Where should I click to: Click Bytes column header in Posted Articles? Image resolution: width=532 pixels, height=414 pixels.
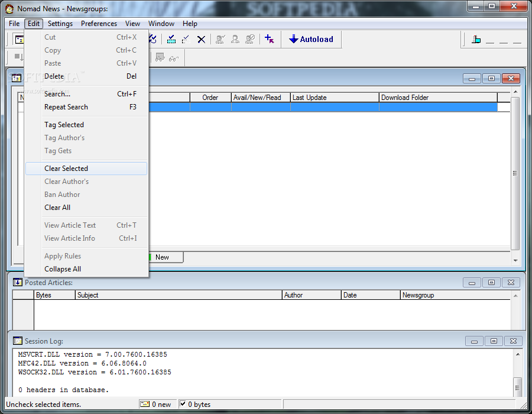pyautogui.click(x=54, y=295)
